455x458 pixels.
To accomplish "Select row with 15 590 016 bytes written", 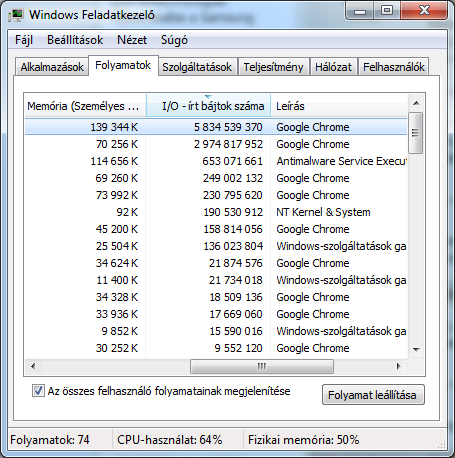I will coord(216,331).
